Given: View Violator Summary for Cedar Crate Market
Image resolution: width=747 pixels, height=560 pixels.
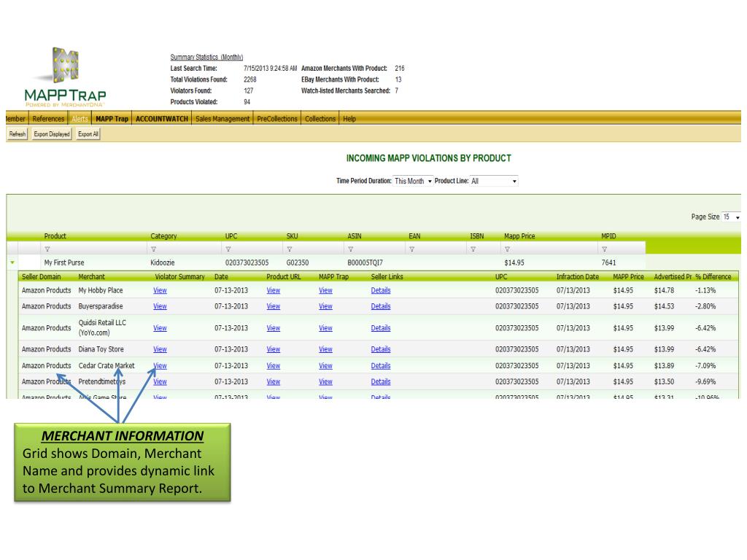Looking at the screenshot, I should (x=160, y=366).
